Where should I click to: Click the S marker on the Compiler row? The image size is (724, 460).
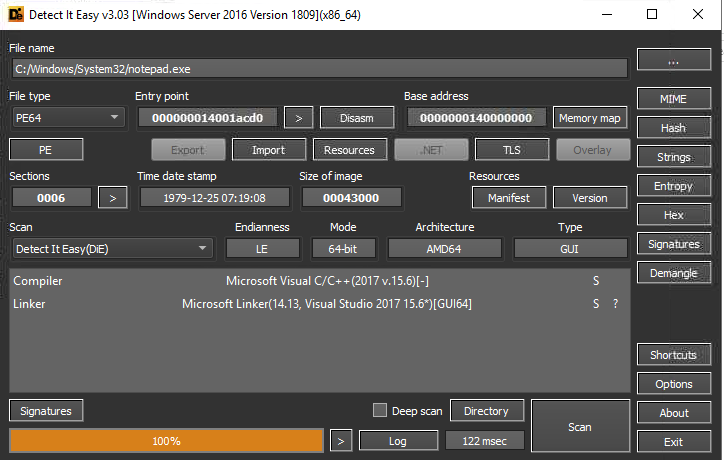click(x=596, y=282)
